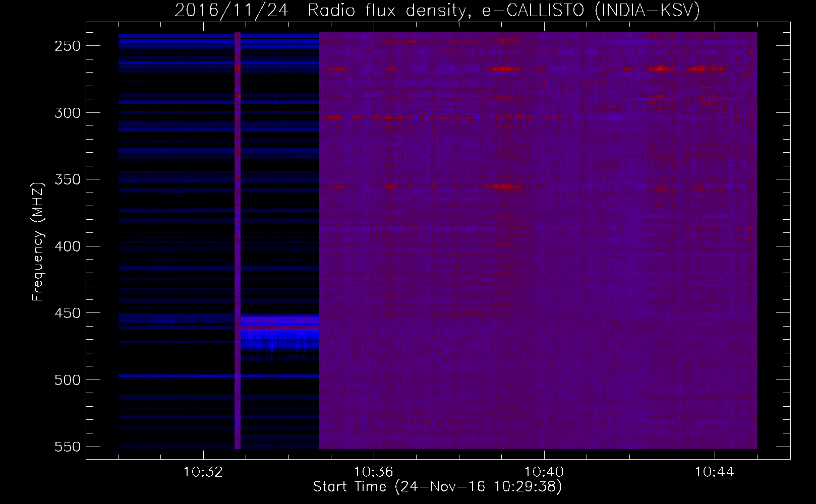Image resolution: width=816 pixels, height=504 pixels.
Task: Click the 10:40 time tick label
Action: [x=544, y=472]
